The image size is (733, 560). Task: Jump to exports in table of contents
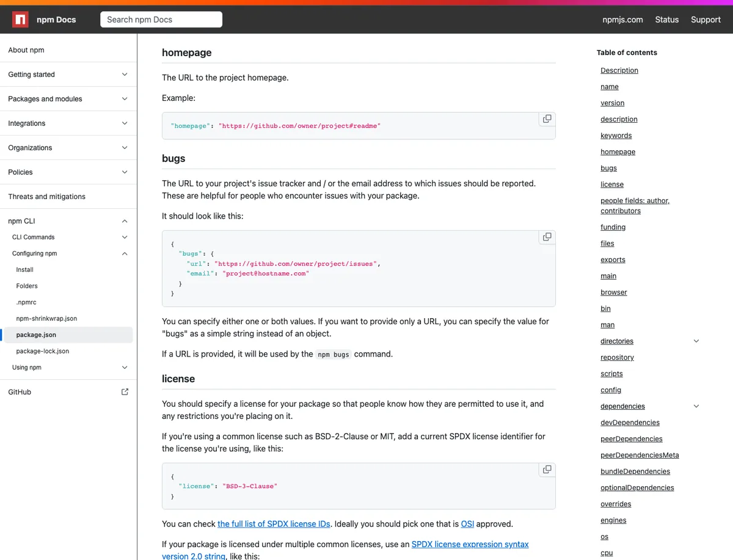click(613, 260)
